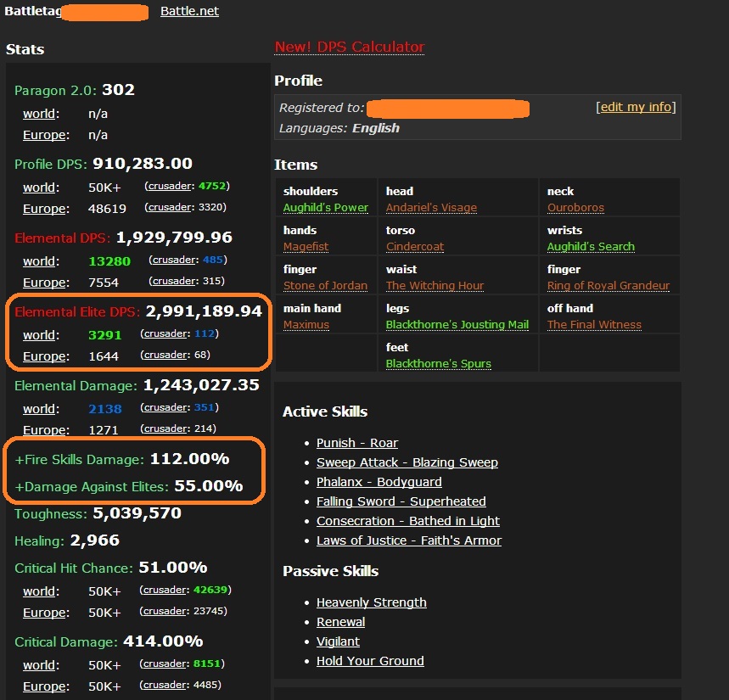Click crusader link with rank 8151
The image size is (729, 700).
click(x=164, y=664)
